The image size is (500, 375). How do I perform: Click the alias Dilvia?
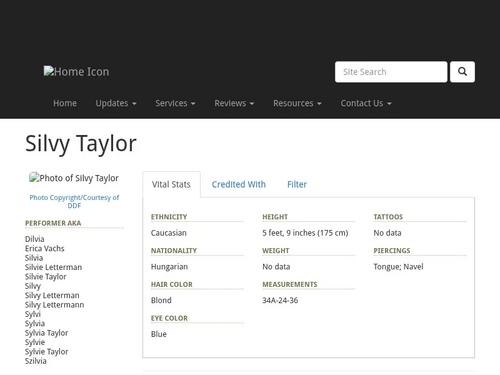35,239
